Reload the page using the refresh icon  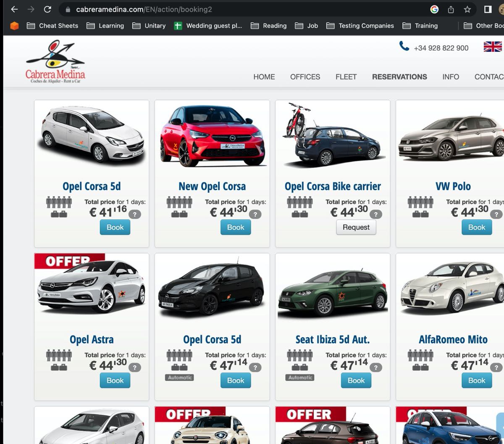[x=47, y=9]
